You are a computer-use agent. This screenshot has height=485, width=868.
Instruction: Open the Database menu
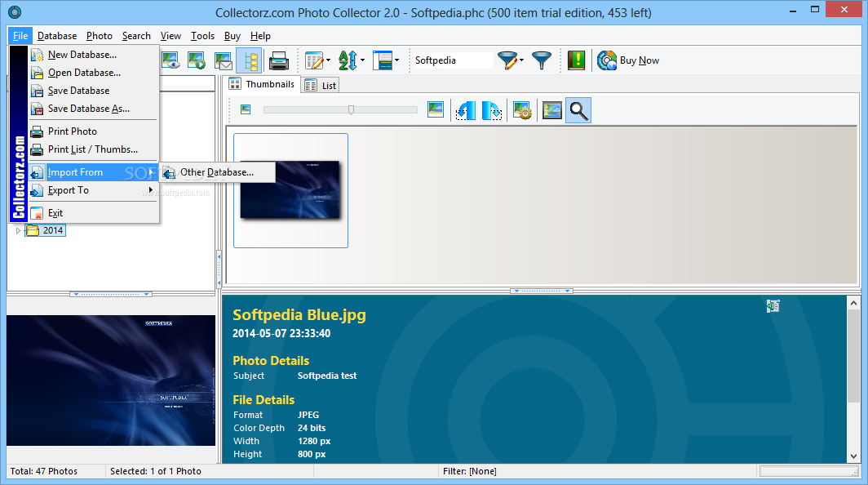57,36
